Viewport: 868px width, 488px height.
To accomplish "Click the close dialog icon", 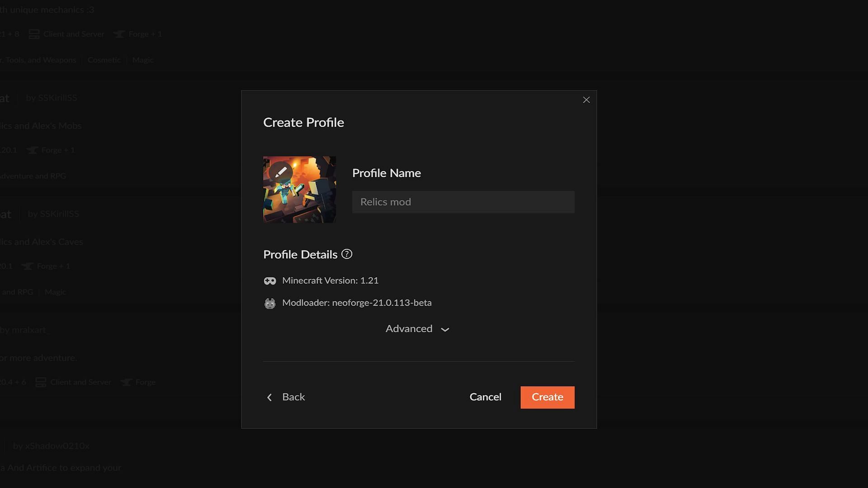I will [586, 99].
